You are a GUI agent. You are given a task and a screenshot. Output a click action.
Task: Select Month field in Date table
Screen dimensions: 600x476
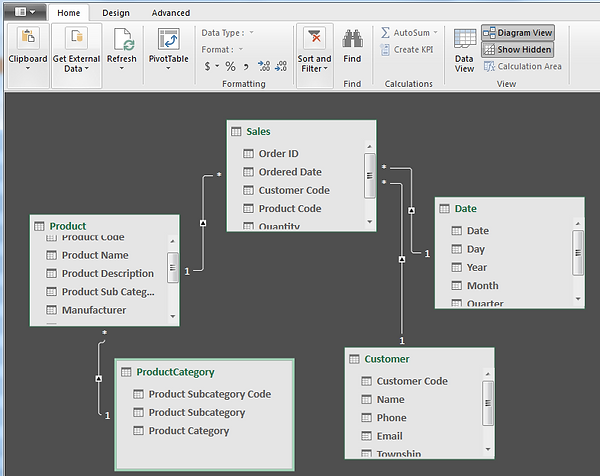point(483,286)
